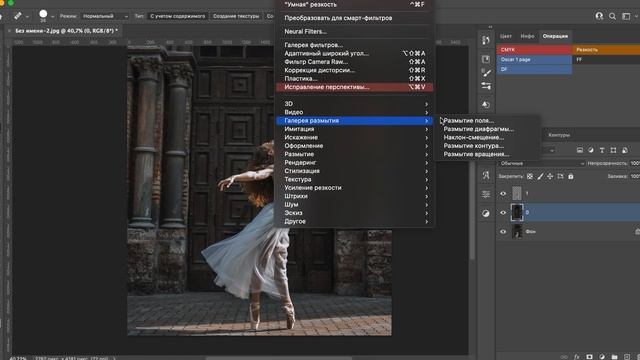The height and width of the screenshot is (360, 640).
Task: Filter layers by type T icon
Action: pos(602,150)
